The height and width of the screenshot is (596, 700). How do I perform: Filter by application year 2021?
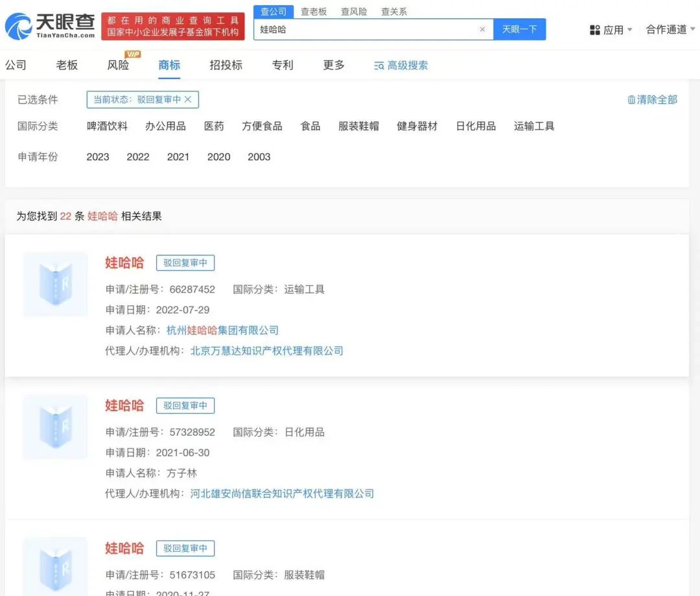pyautogui.click(x=178, y=157)
